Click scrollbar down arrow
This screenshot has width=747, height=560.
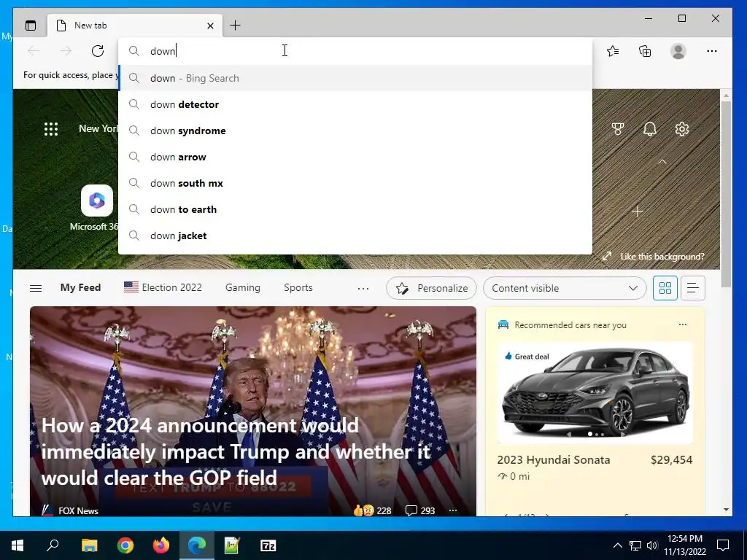point(726,510)
